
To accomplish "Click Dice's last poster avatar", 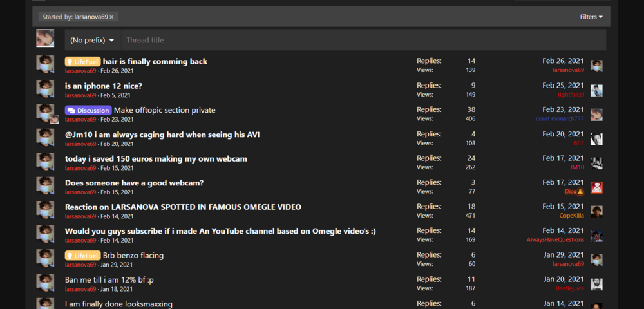I will point(596,187).
